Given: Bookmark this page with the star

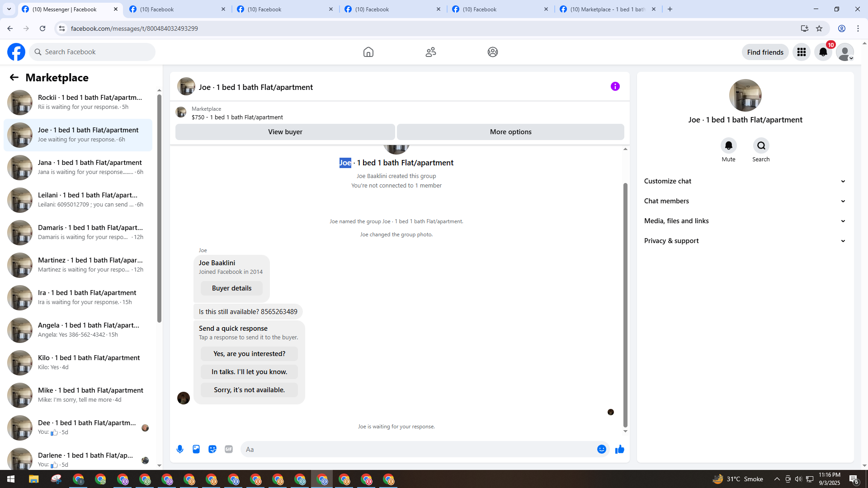Looking at the screenshot, I should [x=819, y=28].
